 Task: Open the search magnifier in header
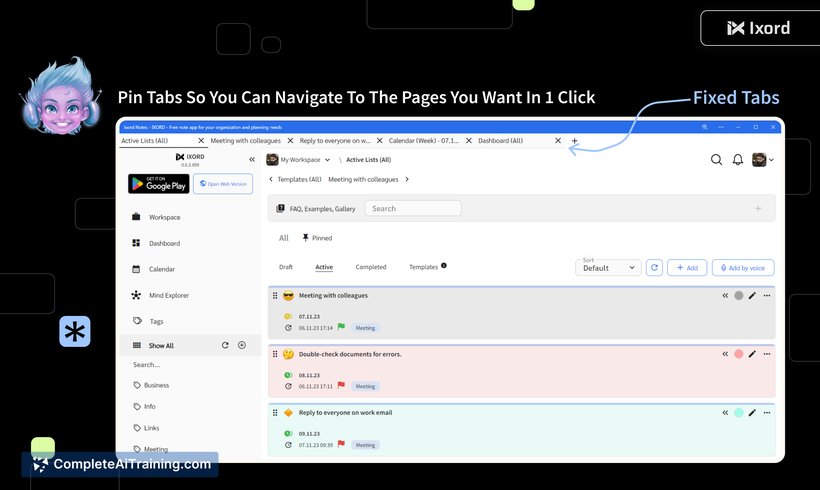point(716,159)
